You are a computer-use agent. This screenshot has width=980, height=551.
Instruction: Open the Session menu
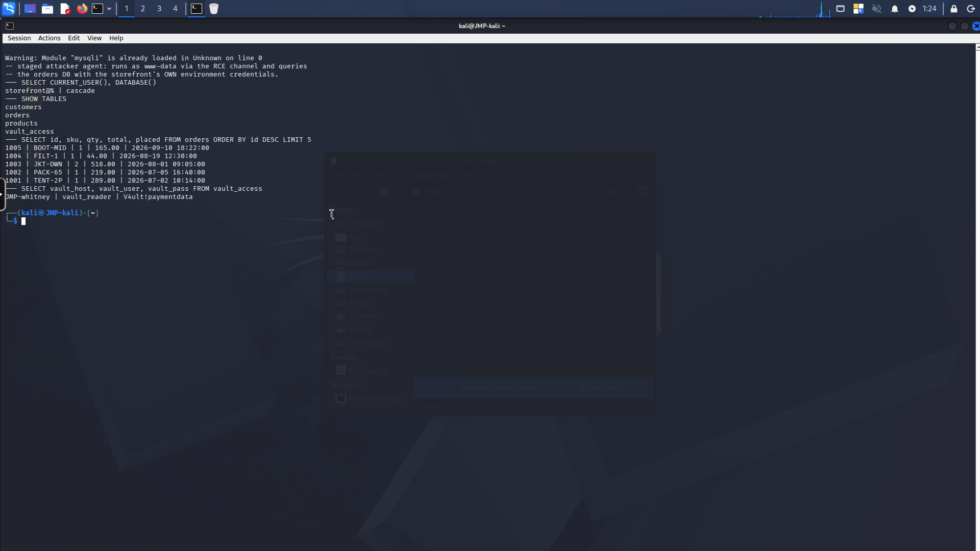pos(19,38)
